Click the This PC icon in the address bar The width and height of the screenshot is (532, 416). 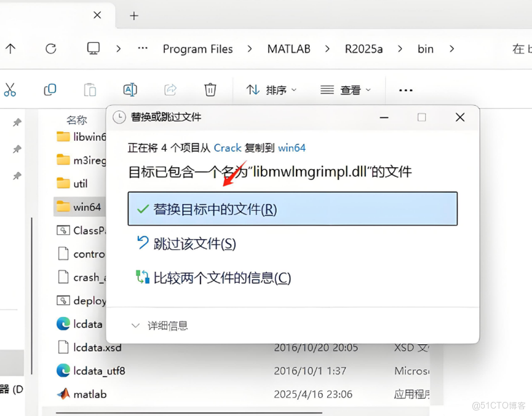pos(93,49)
